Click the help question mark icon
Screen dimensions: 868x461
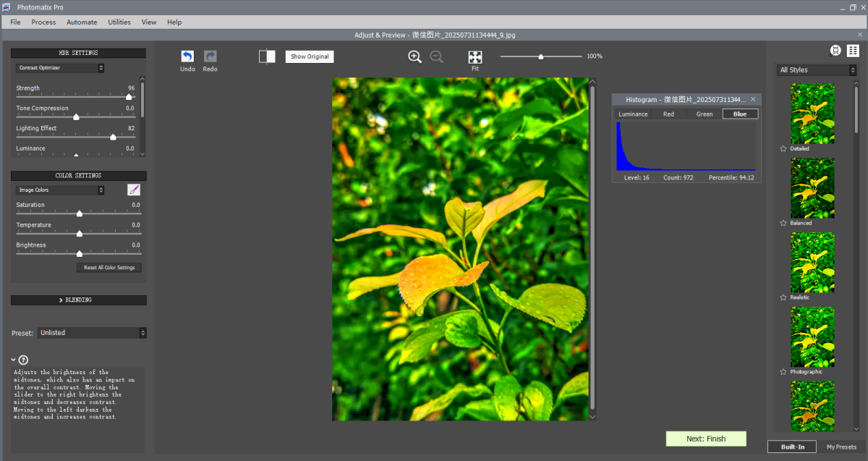click(x=23, y=360)
